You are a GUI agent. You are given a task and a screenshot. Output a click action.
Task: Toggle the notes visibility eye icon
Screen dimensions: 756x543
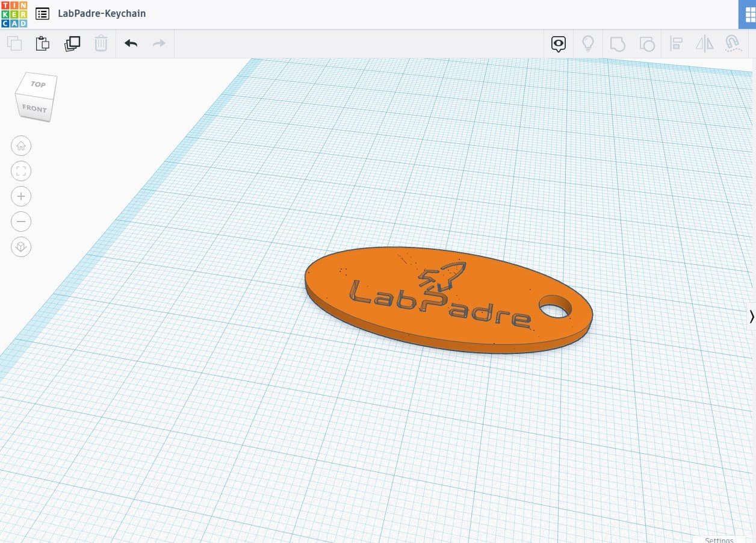[559, 43]
